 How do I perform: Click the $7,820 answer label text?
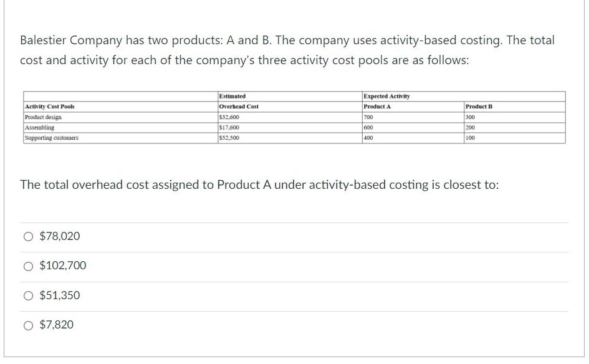[x=57, y=325]
